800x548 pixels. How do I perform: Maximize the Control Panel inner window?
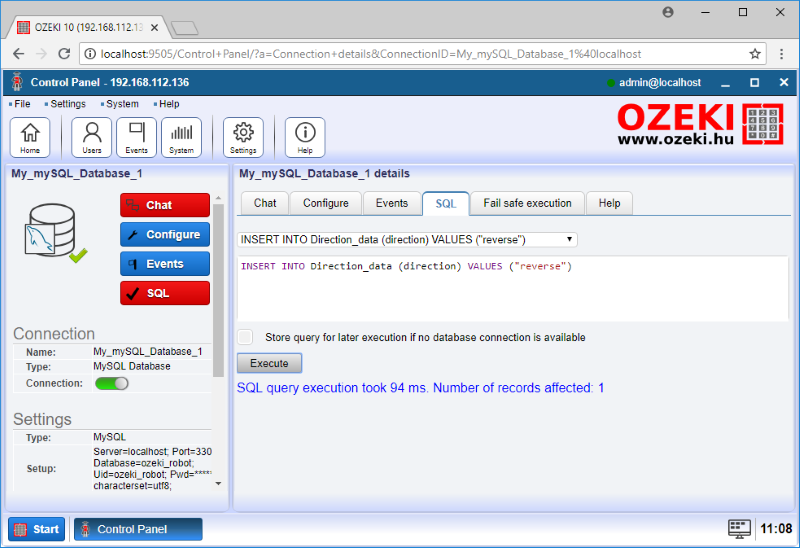coord(755,83)
